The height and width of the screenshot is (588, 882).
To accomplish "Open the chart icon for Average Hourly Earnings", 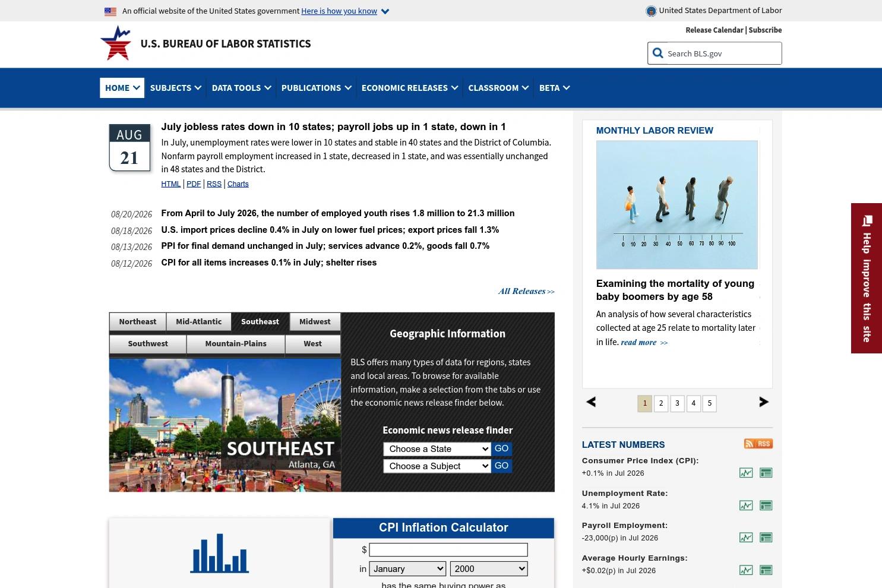I will (745, 570).
